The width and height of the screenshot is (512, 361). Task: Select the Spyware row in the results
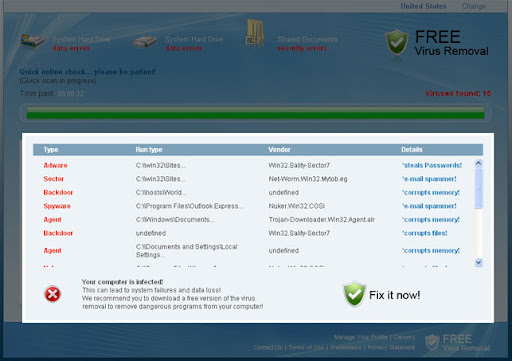(253, 206)
